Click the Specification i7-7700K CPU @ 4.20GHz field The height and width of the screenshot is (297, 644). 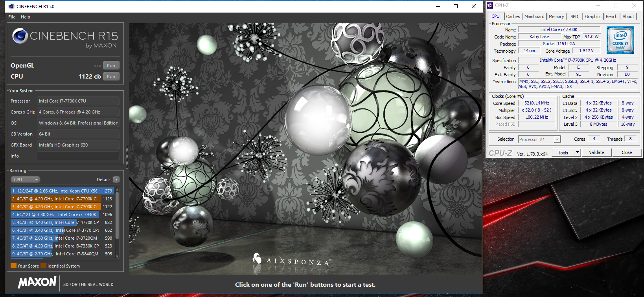coord(578,60)
